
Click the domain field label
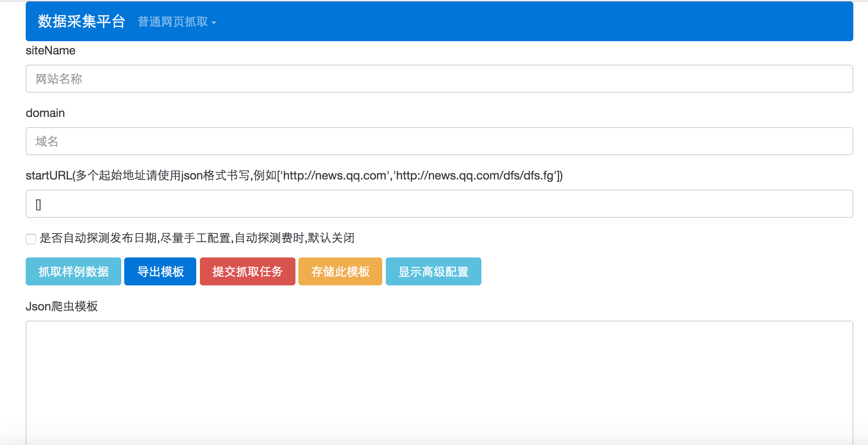pyautogui.click(x=45, y=113)
